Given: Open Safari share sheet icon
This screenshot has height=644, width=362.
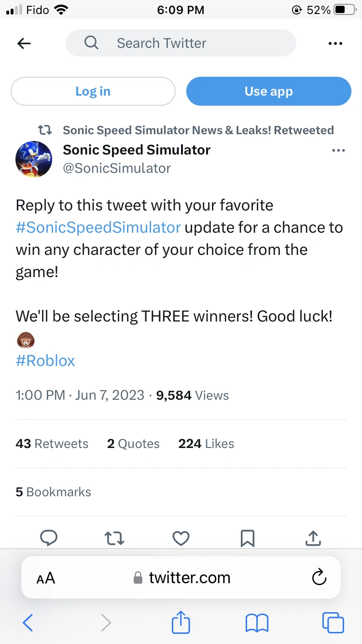Looking at the screenshot, I should (181, 622).
